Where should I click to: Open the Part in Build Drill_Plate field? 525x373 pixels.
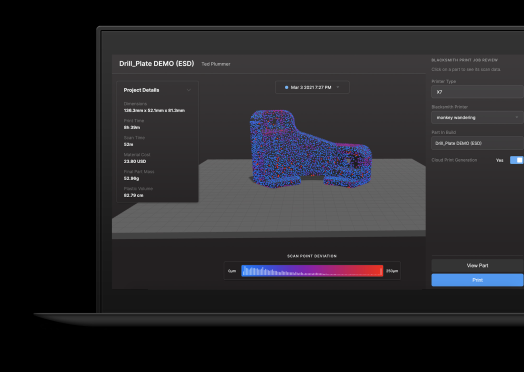click(x=478, y=143)
